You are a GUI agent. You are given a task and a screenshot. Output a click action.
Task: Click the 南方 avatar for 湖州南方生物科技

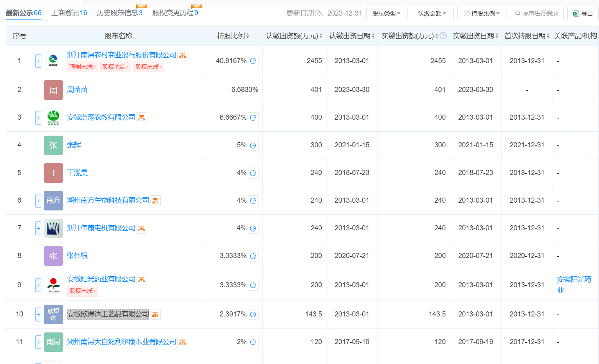click(x=53, y=201)
